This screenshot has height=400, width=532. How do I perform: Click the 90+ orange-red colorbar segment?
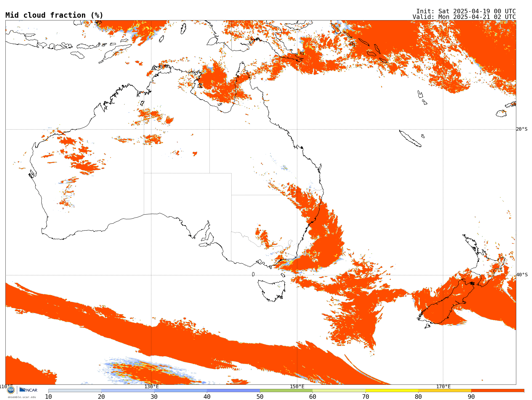(x=498, y=391)
